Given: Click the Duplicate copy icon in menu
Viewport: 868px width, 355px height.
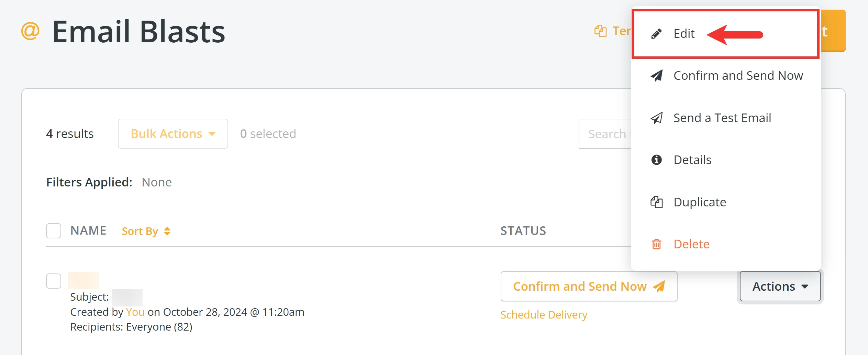Looking at the screenshot, I should click(656, 202).
